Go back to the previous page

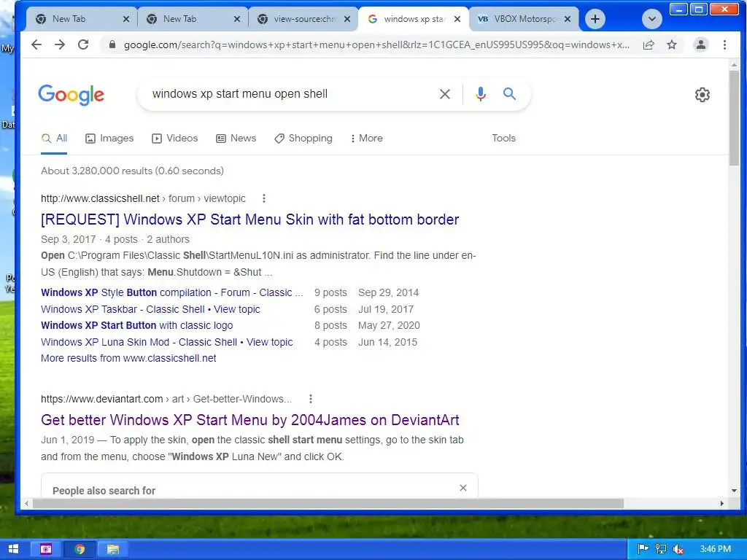tap(36, 44)
